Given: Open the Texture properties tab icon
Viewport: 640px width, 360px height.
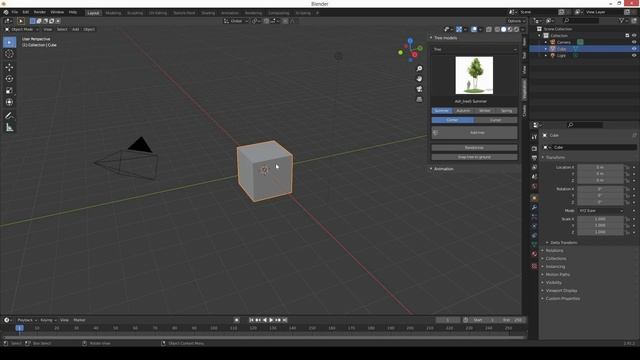Looking at the screenshot, I should pyautogui.click(x=534, y=266).
